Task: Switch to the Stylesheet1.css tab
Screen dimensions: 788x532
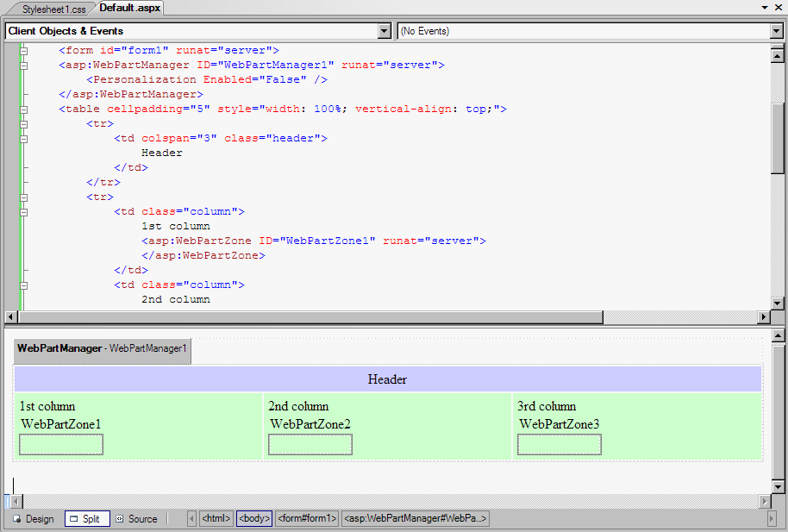Action: (53, 9)
